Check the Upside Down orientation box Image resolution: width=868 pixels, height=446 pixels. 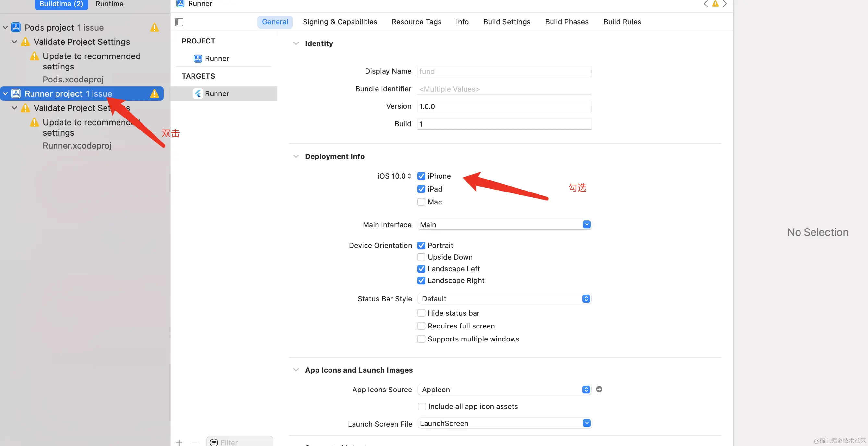click(x=421, y=257)
